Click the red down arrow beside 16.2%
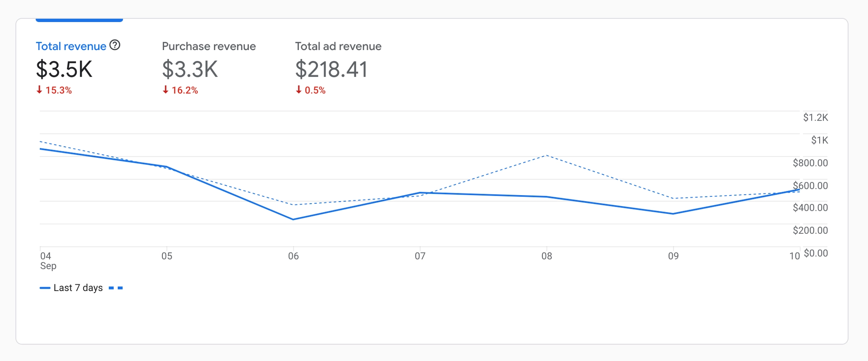 [x=166, y=90]
